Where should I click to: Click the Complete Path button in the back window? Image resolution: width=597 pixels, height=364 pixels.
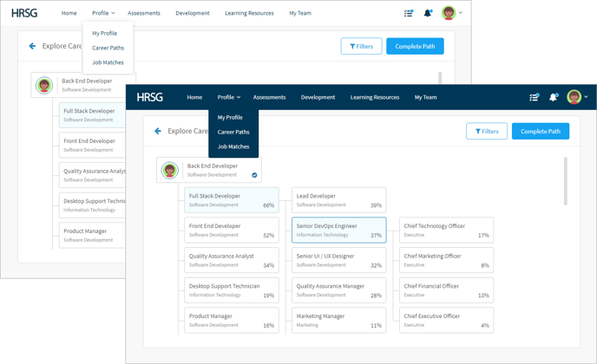pos(415,47)
